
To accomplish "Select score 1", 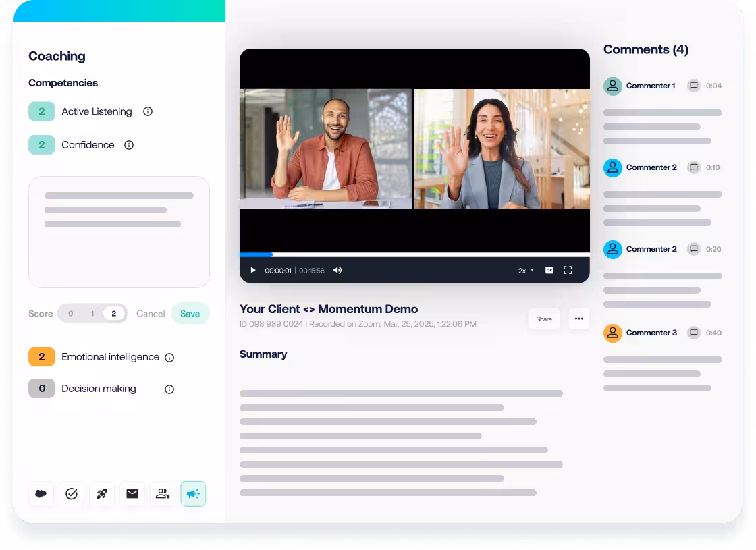I will point(92,313).
